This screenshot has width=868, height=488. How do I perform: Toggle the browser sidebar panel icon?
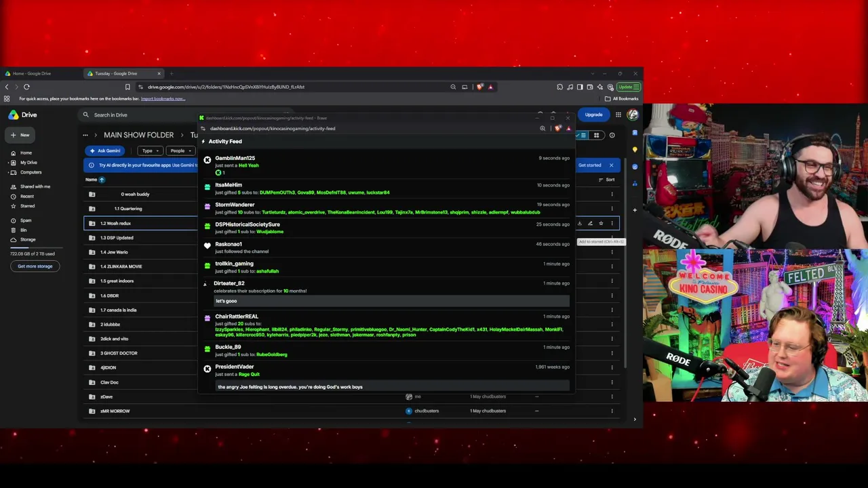[x=580, y=87]
